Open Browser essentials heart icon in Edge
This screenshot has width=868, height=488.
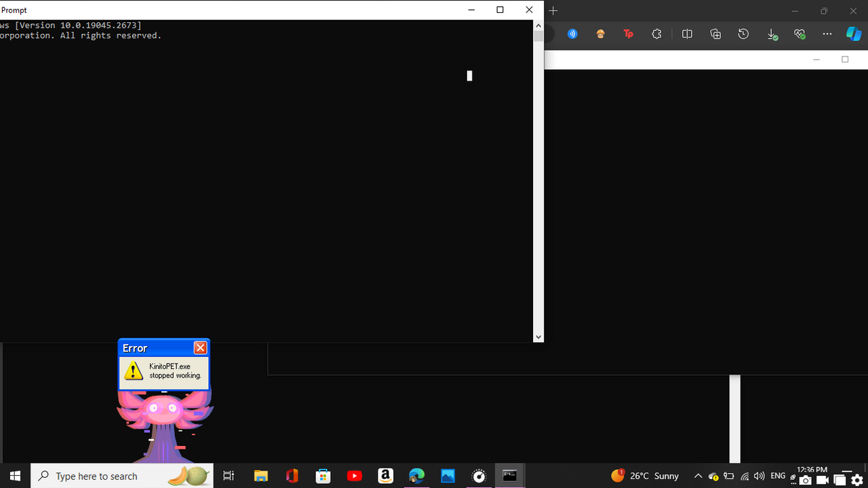click(800, 34)
